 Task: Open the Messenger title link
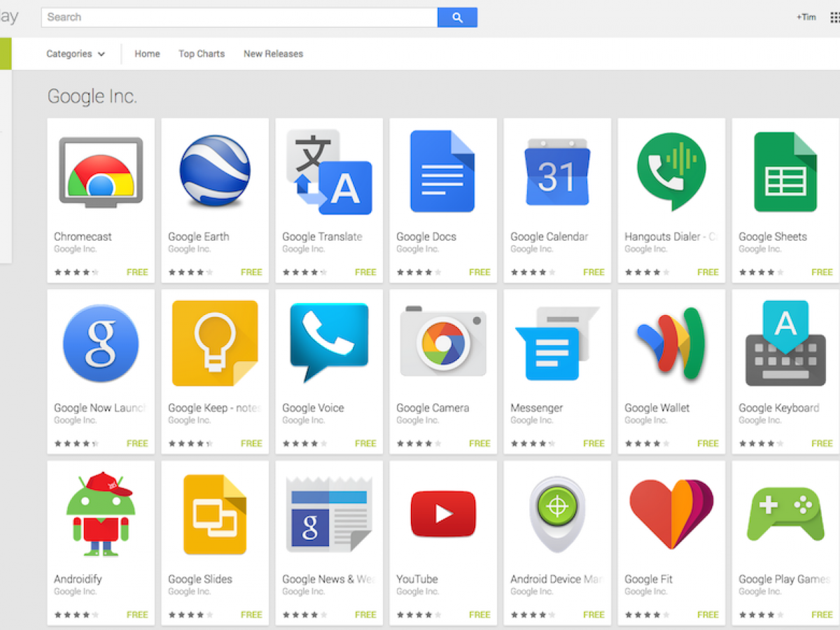pyautogui.click(x=536, y=408)
